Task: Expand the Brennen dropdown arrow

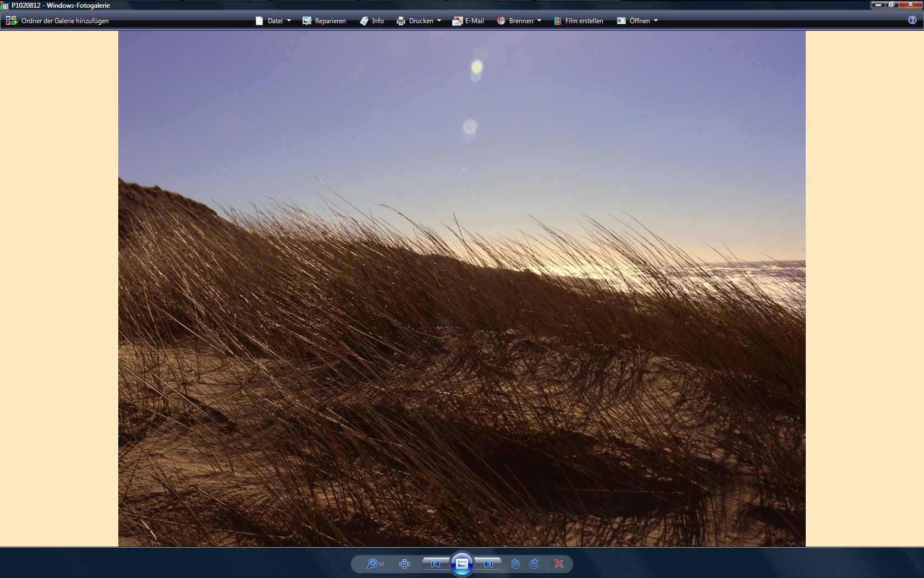Action: (x=539, y=21)
